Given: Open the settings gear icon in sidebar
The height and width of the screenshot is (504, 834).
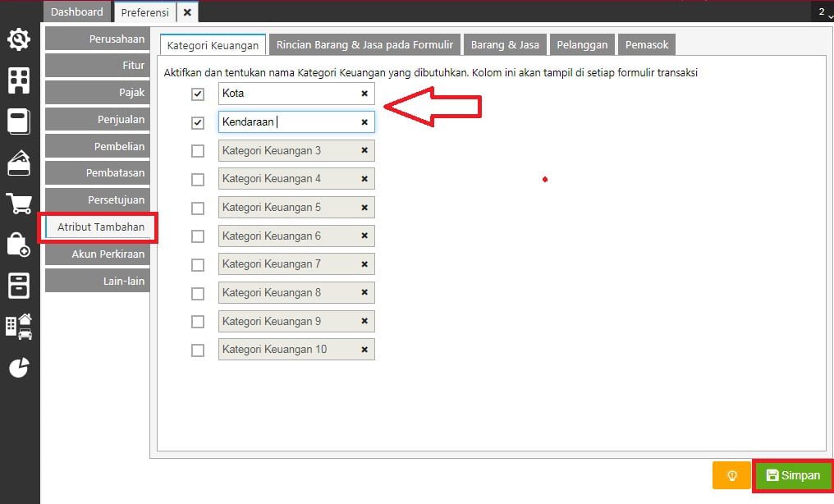Looking at the screenshot, I should (19, 39).
